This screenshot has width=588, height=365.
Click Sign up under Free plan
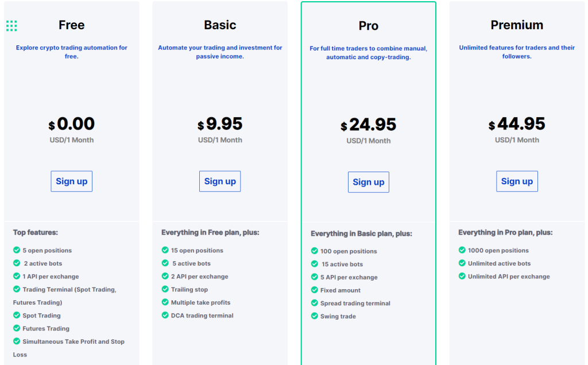click(72, 181)
